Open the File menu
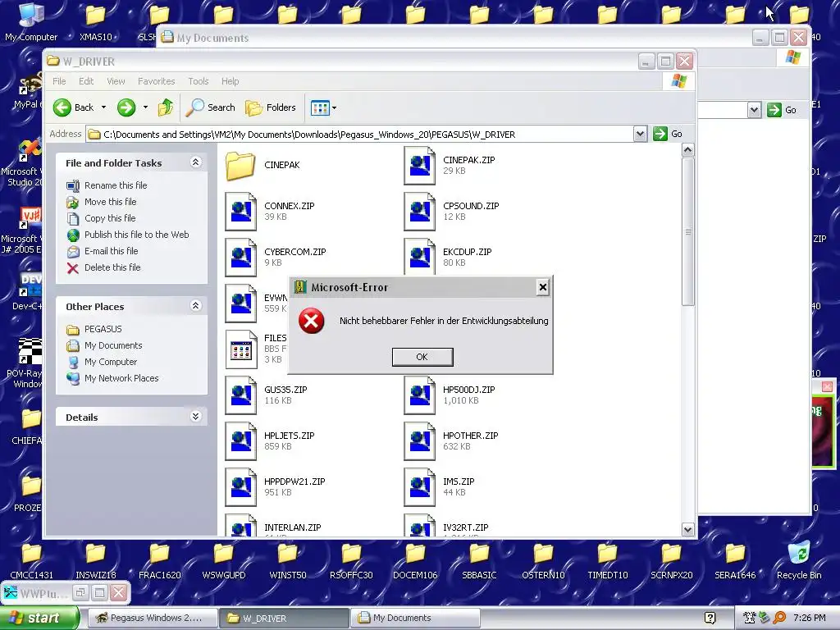This screenshot has height=630, width=840. coord(59,81)
